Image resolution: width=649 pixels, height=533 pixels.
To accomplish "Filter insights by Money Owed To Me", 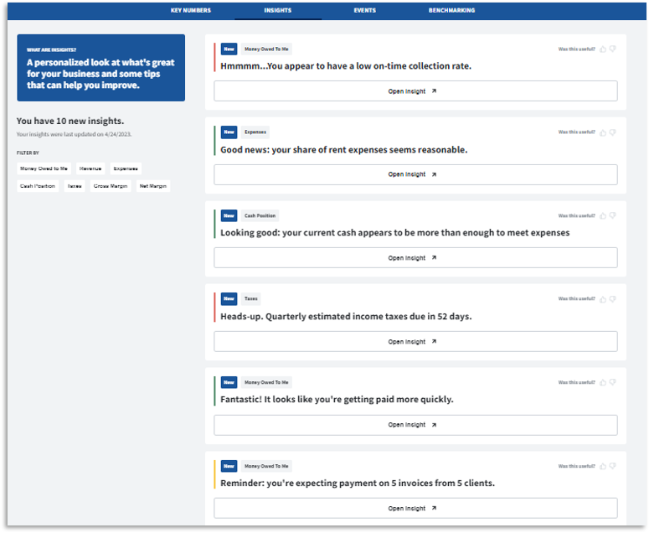I will tap(44, 168).
